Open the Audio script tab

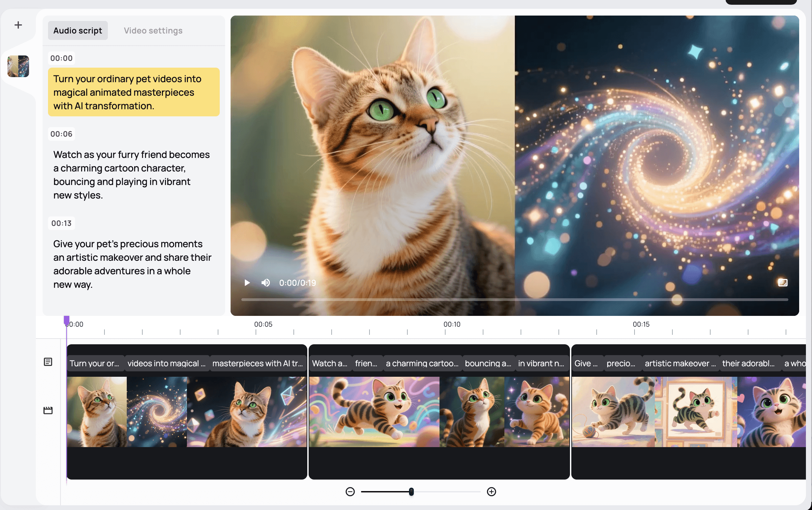pos(78,31)
